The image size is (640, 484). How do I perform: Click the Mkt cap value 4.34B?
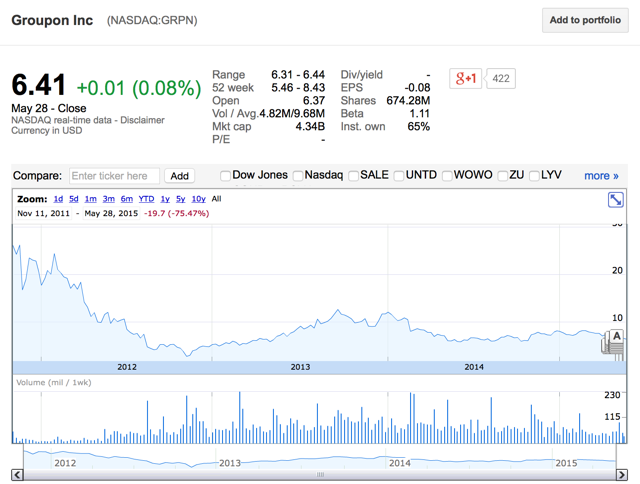pyautogui.click(x=310, y=127)
